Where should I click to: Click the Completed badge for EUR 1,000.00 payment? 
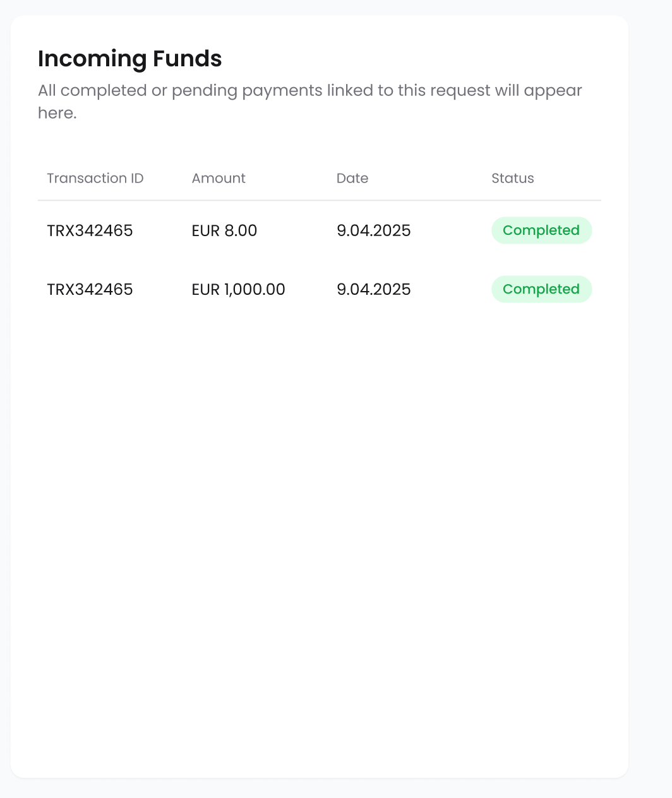[x=541, y=289]
